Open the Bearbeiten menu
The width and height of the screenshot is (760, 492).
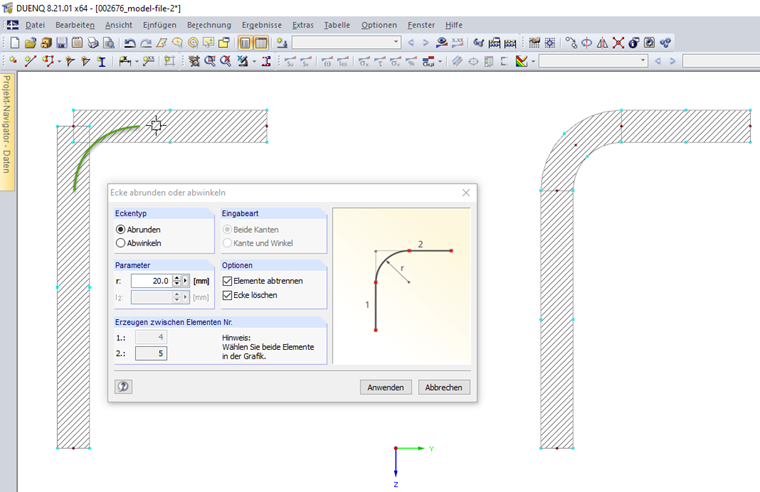point(75,25)
